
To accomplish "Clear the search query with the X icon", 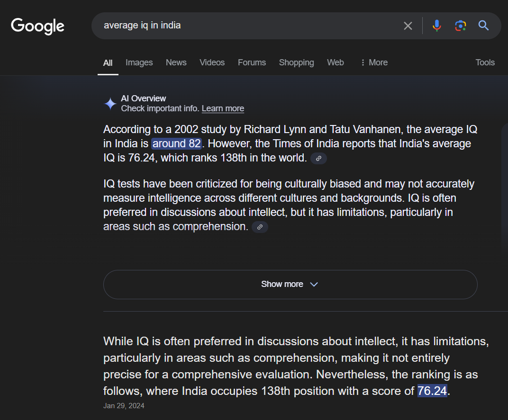I will pos(408,26).
